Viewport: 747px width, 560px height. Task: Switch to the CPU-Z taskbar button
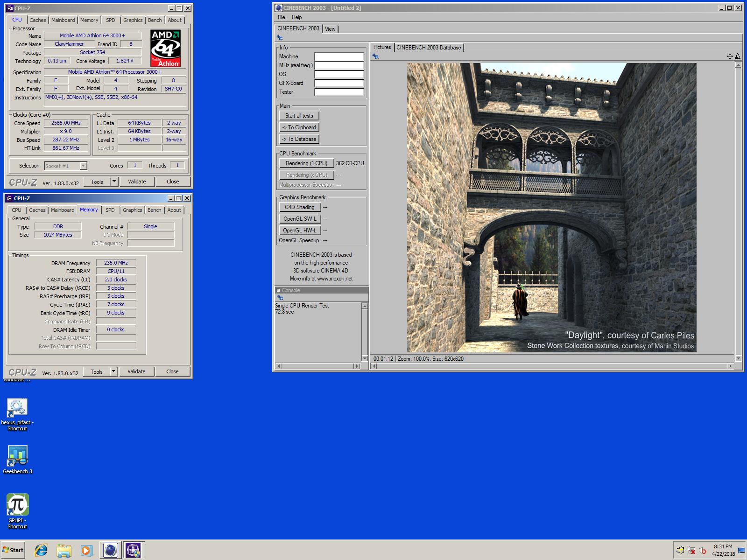pyautogui.click(x=133, y=550)
